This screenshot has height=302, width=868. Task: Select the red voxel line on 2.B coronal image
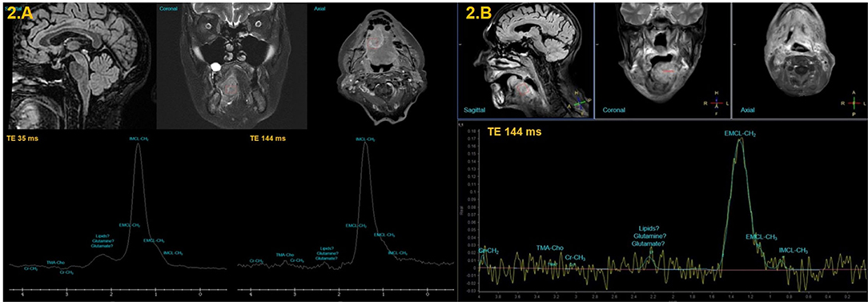click(x=669, y=72)
